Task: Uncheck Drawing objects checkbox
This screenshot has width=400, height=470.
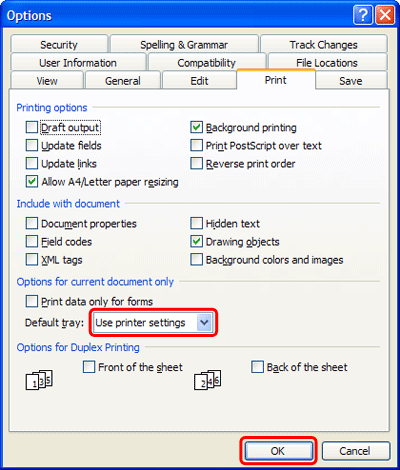Action: [x=196, y=242]
